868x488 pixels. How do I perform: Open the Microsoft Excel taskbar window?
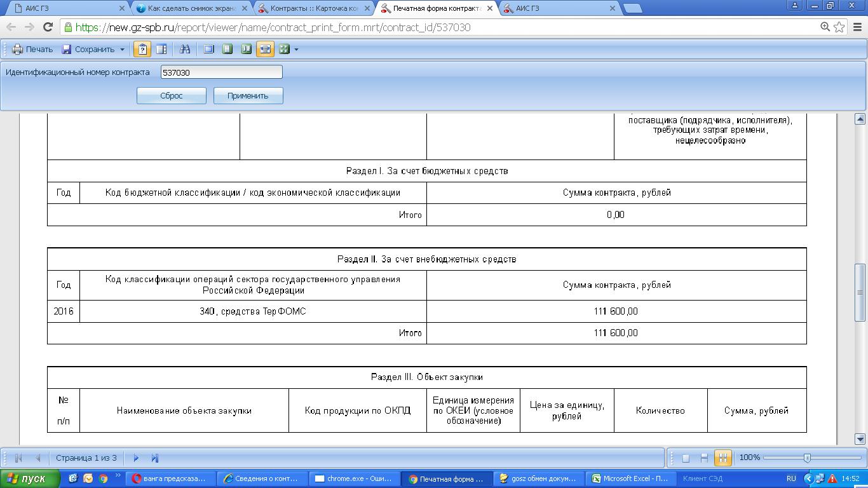(630, 478)
